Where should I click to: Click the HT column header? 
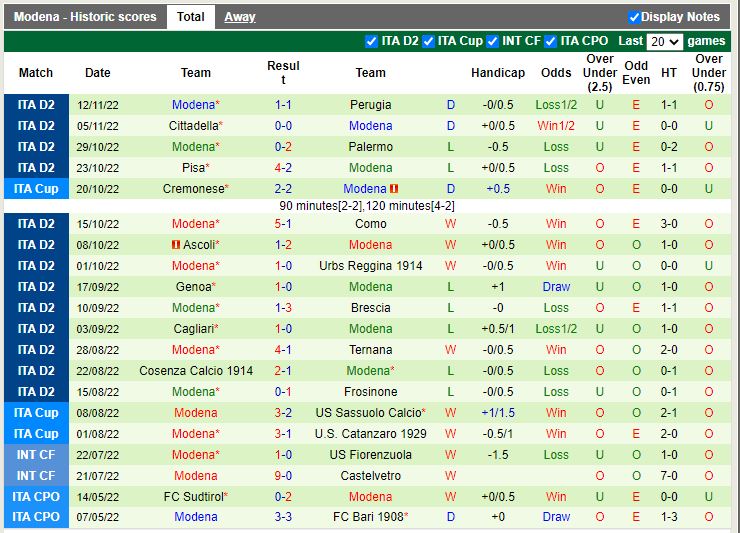click(669, 73)
